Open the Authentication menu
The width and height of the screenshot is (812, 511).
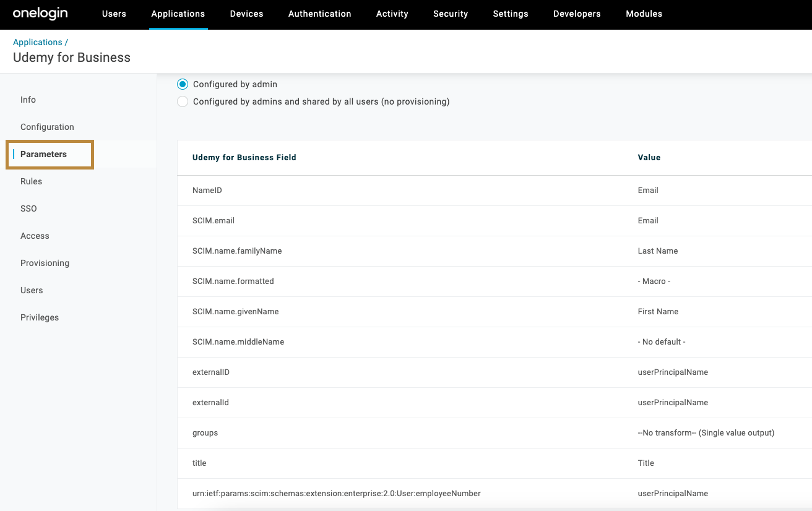pyautogui.click(x=319, y=14)
